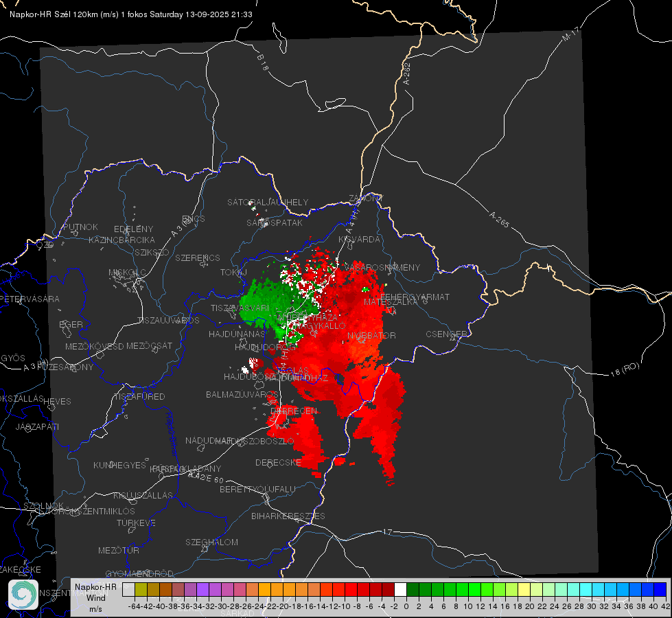Click the HEVES city label
This screenshot has height=618, width=672.
coord(57,402)
